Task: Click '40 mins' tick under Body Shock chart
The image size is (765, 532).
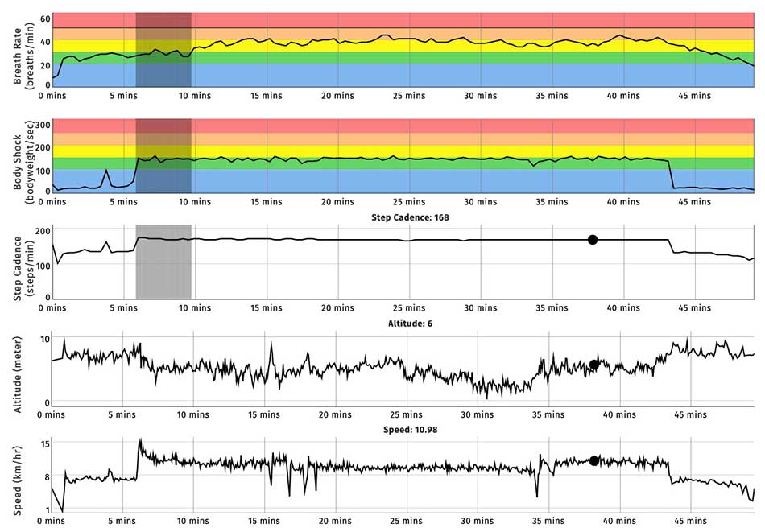Action: coord(623,202)
